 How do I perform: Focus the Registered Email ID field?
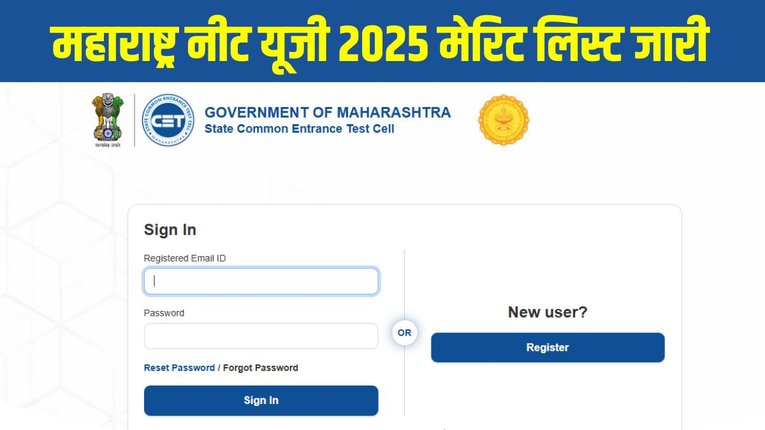point(261,281)
